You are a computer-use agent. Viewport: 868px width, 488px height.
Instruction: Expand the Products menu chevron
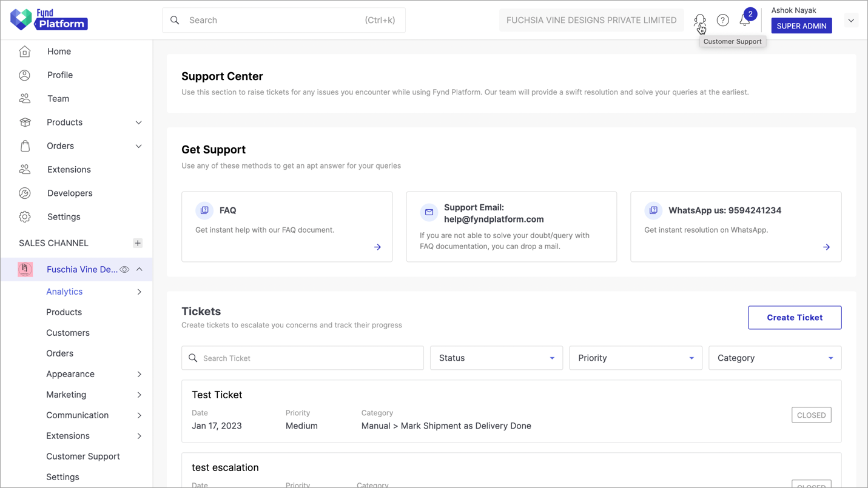click(139, 122)
